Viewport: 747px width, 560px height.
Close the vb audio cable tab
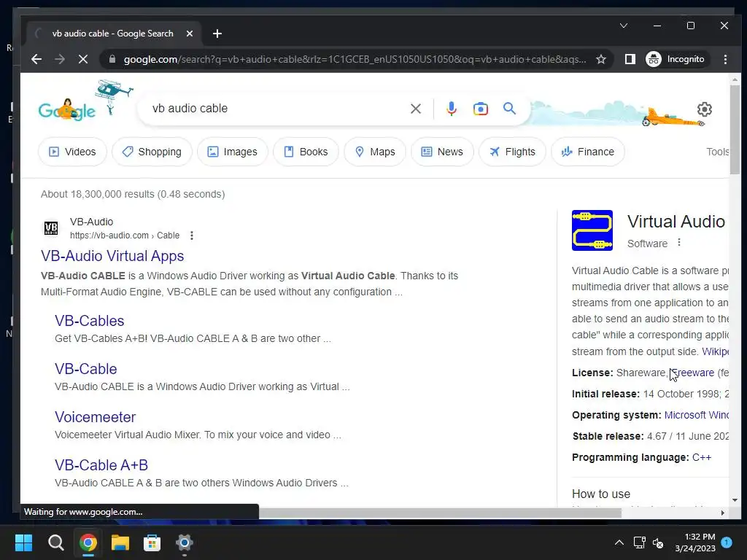point(190,34)
